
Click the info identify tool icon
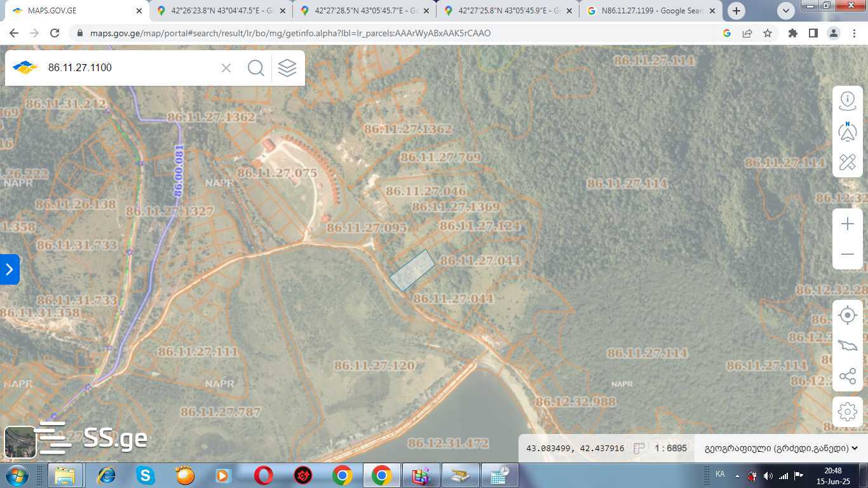point(848,100)
